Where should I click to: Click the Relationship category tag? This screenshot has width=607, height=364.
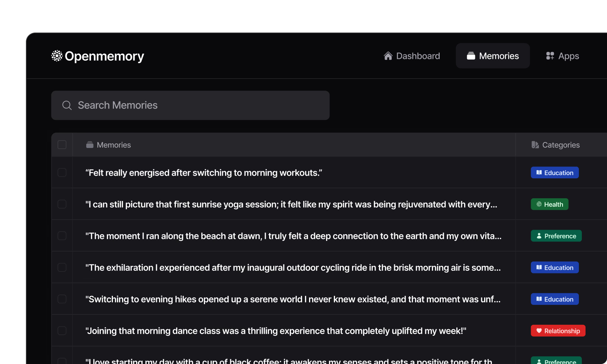(558, 331)
